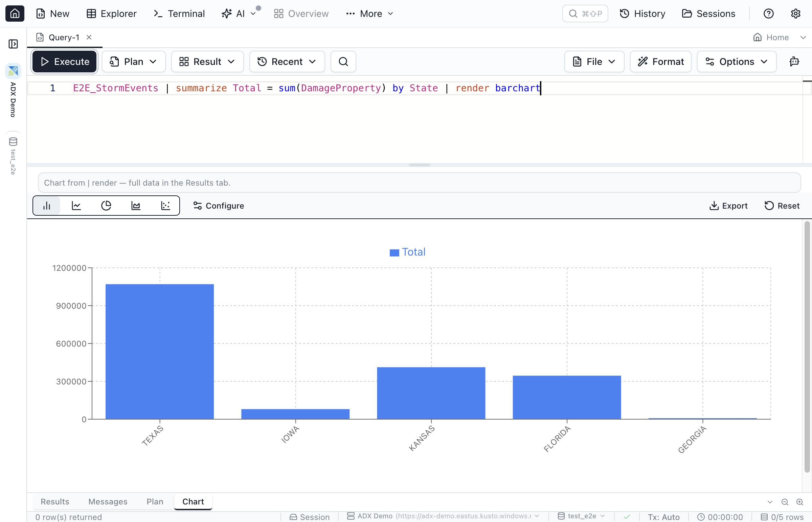Expand the AI menu
This screenshot has width=812, height=522.
pyautogui.click(x=239, y=14)
